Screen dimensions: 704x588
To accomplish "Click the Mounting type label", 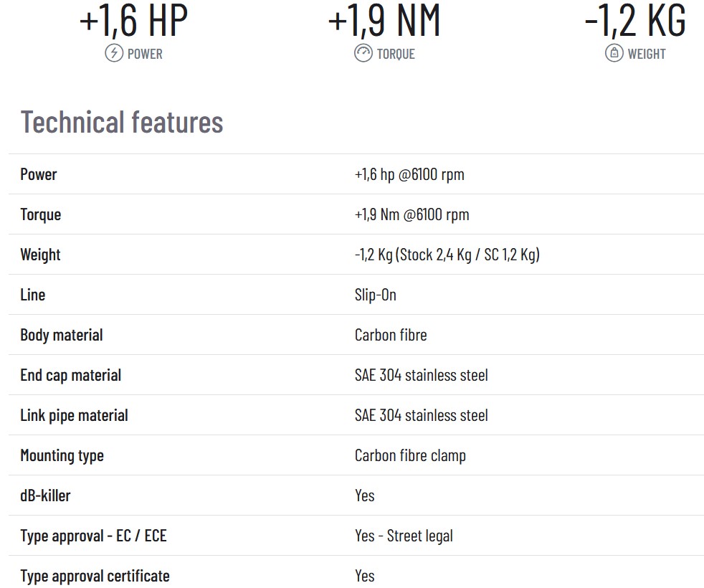I will [x=62, y=455].
